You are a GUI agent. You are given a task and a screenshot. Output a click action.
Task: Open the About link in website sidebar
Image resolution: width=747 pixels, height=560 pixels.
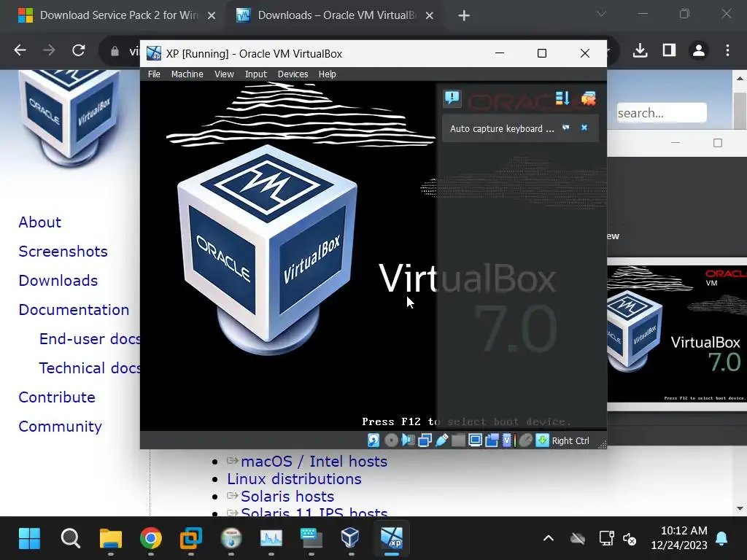40,222
